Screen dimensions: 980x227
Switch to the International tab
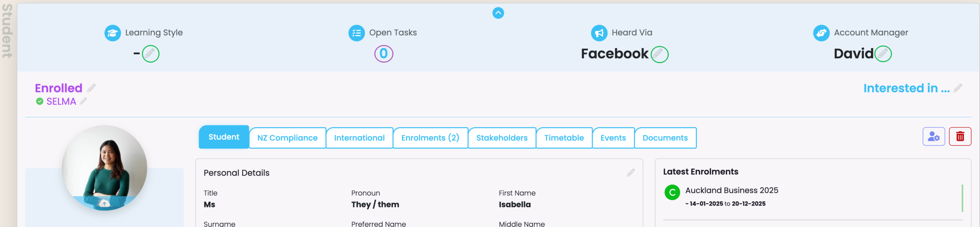click(x=359, y=138)
